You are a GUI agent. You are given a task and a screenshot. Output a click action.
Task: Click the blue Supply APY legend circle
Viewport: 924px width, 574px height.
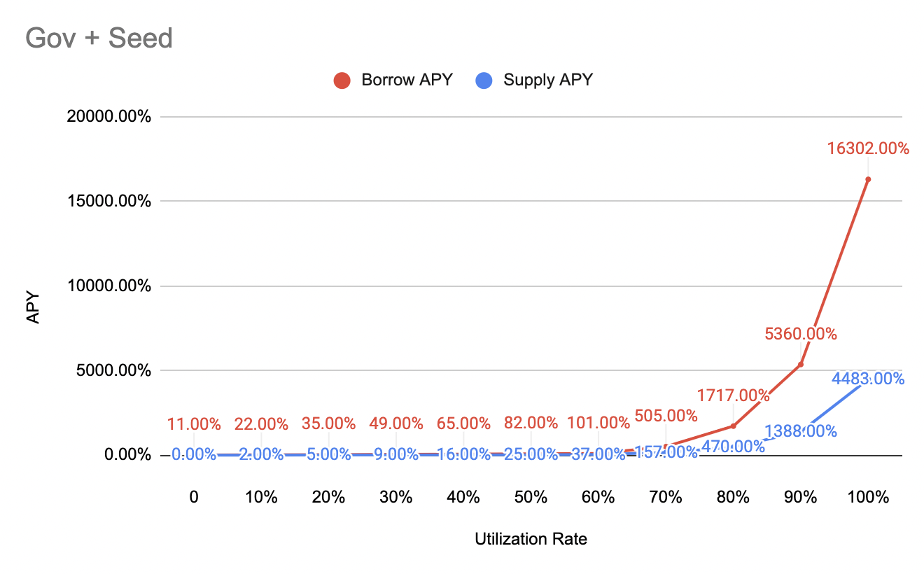(484, 80)
